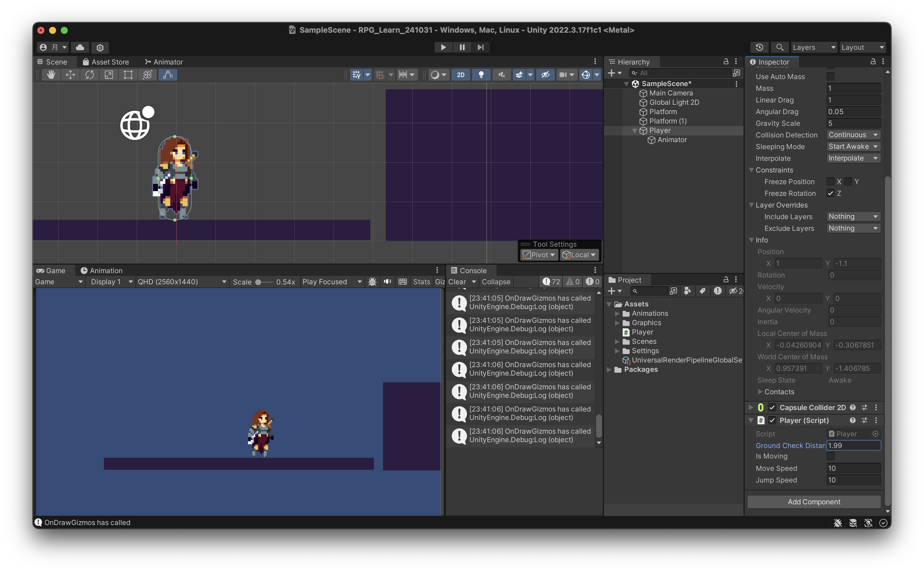Open Pivot mode in Tool Settings
The height and width of the screenshot is (572, 924).
(x=539, y=254)
